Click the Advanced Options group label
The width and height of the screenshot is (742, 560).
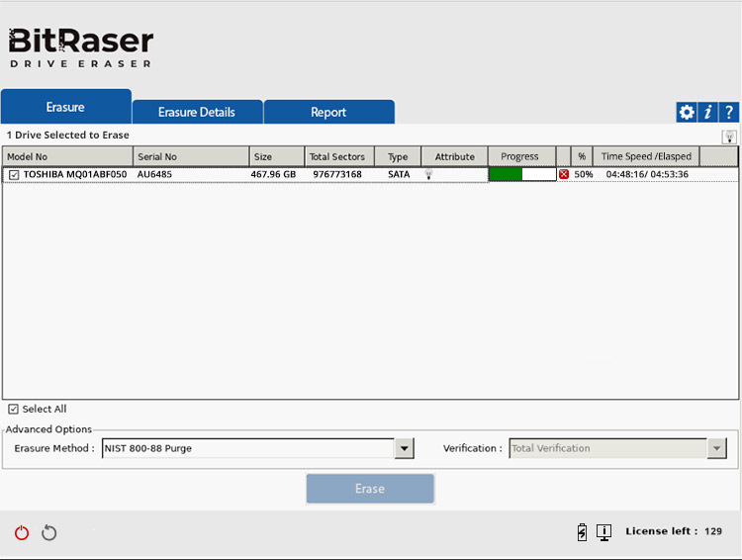point(48,428)
